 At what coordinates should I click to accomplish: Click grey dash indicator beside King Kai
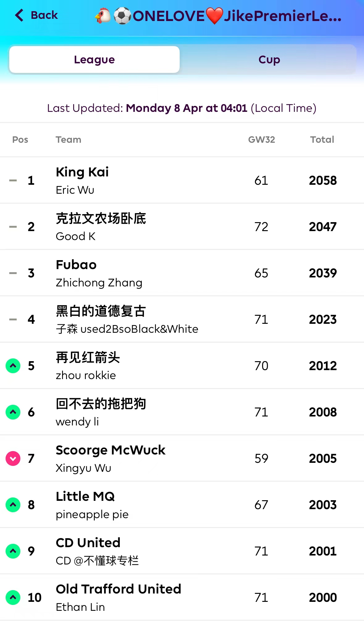click(13, 180)
